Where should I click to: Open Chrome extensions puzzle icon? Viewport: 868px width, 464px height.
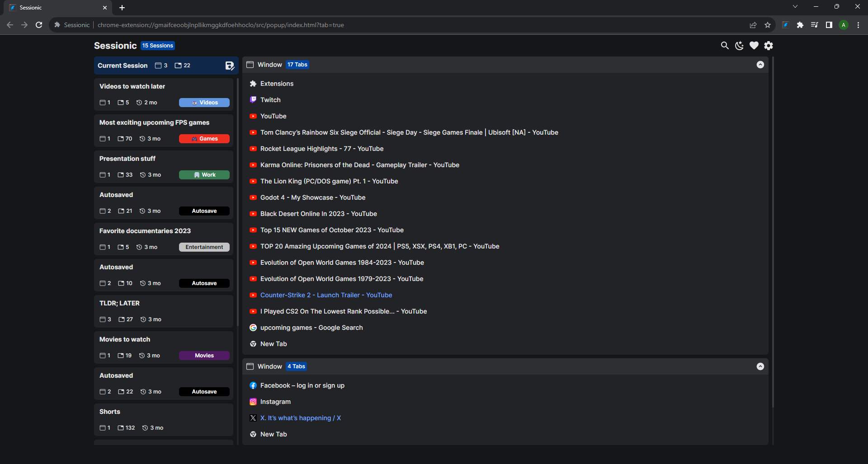[800, 25]
